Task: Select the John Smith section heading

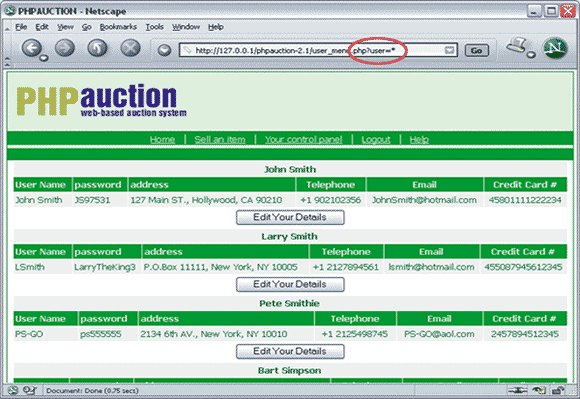Action: click(x=290, y=169)
